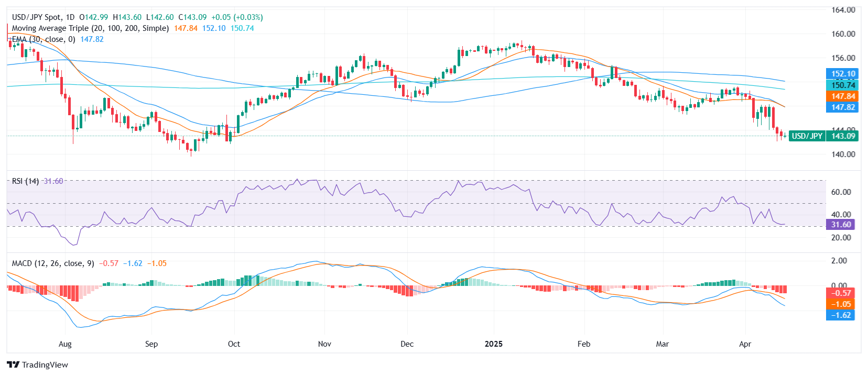Image resolution: width=868 pixels, height=376 pixels.
Task: Click the Apr label on time axis
Action: 745,344
